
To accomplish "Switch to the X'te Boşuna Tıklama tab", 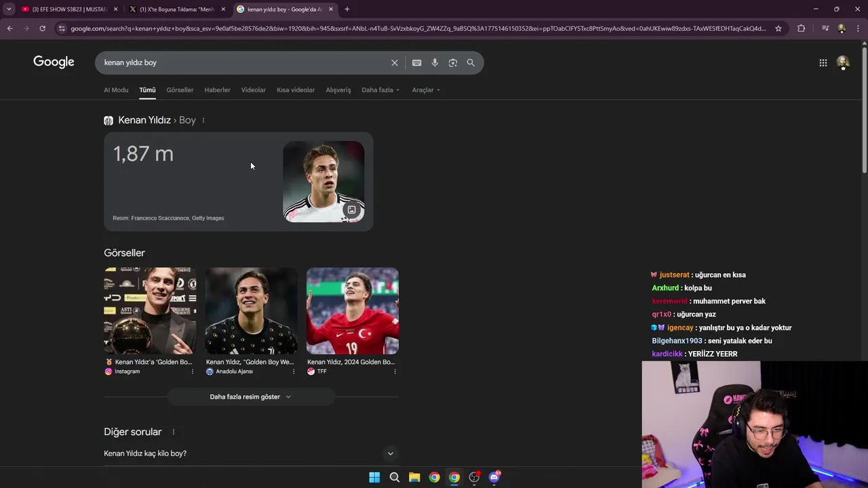I will coord(176,9).
